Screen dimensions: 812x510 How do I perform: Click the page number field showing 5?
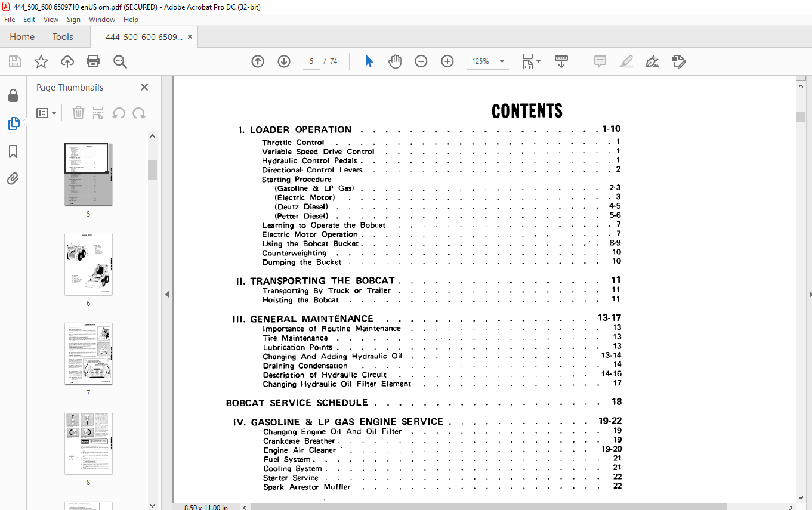(311, 61)
